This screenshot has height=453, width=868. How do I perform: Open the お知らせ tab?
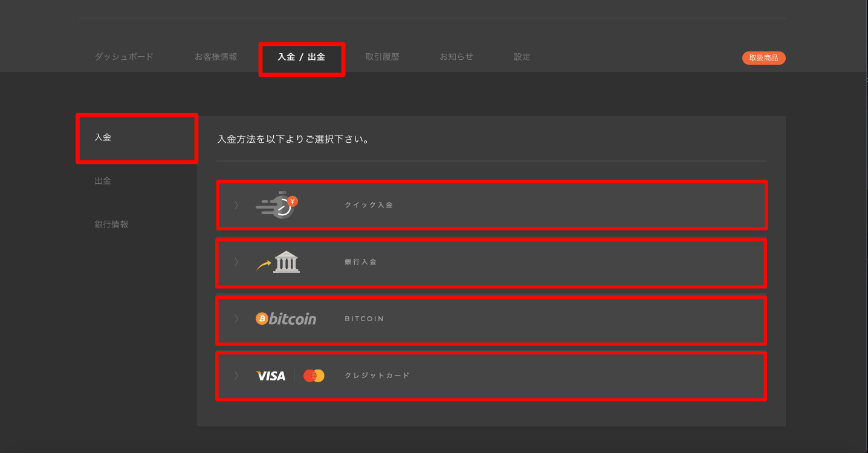pos(456,57)
